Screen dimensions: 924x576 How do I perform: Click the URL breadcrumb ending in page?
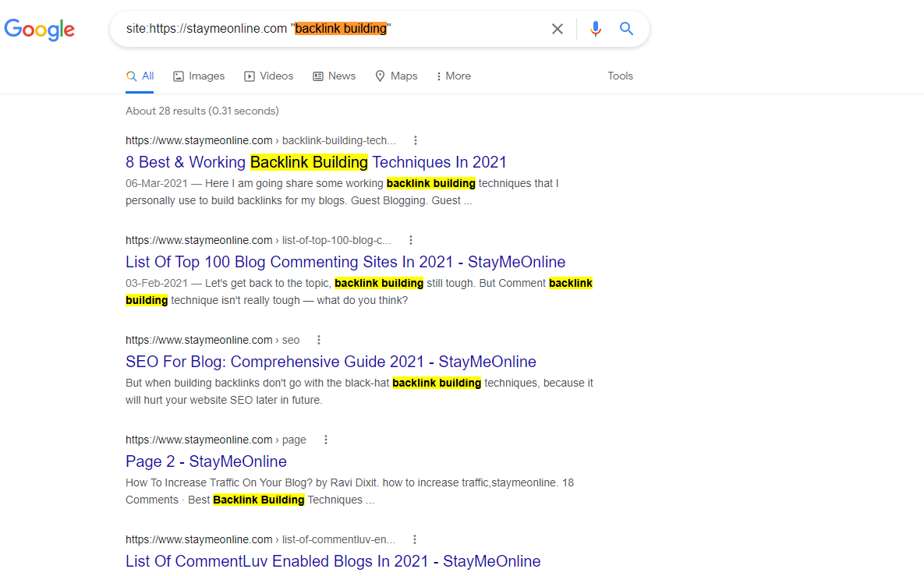[x=216, y=440]
